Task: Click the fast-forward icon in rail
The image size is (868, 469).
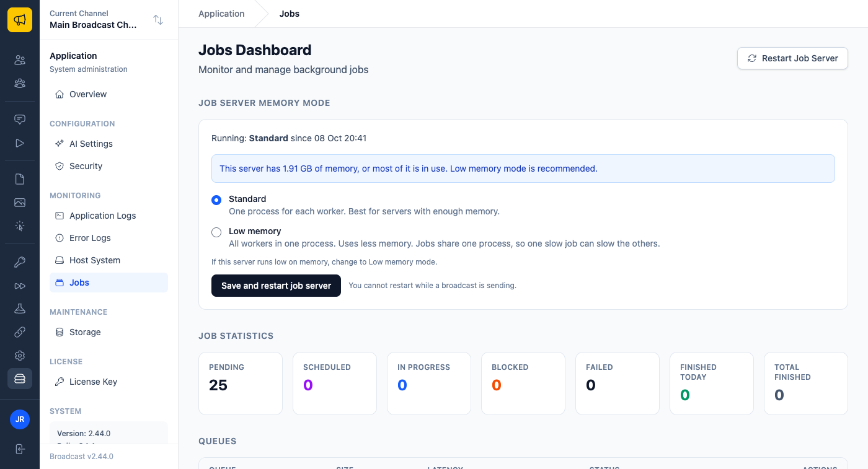Action: click(x=20, y=286)
